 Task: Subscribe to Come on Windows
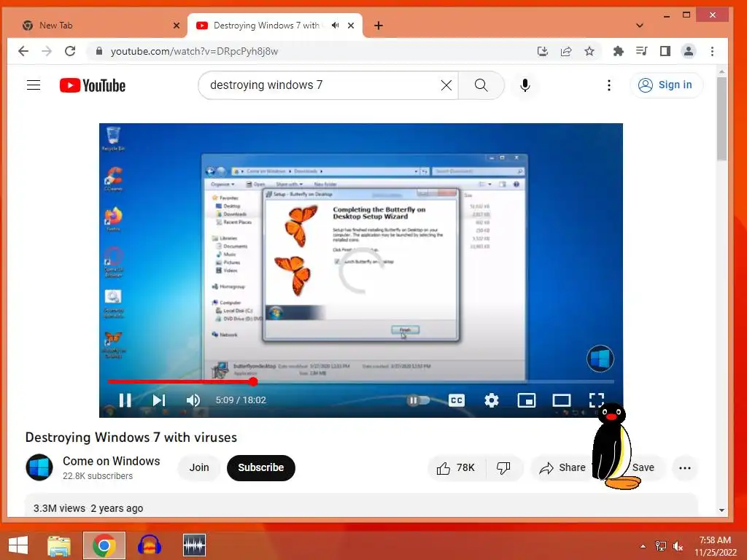(x=261, y=467)
